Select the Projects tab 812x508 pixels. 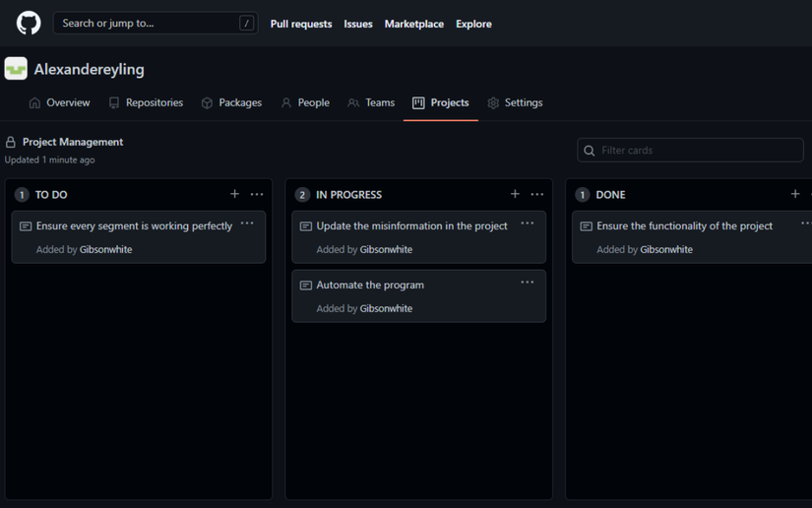point(441,102)
